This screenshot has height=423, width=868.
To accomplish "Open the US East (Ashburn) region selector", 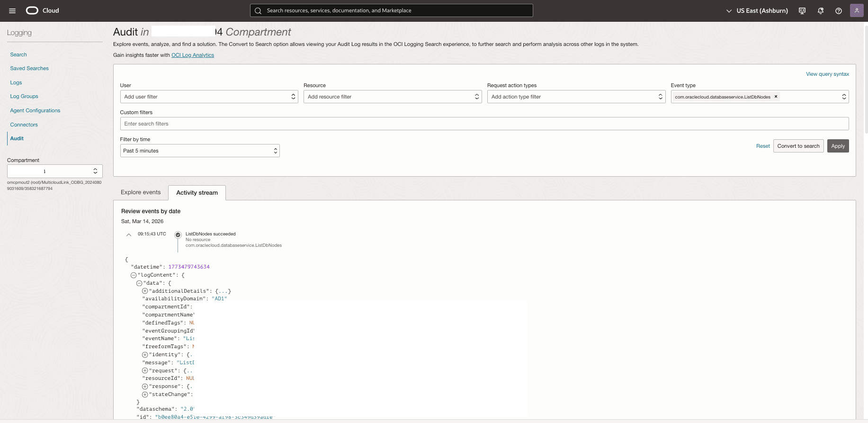I will [x=757, y=10].
